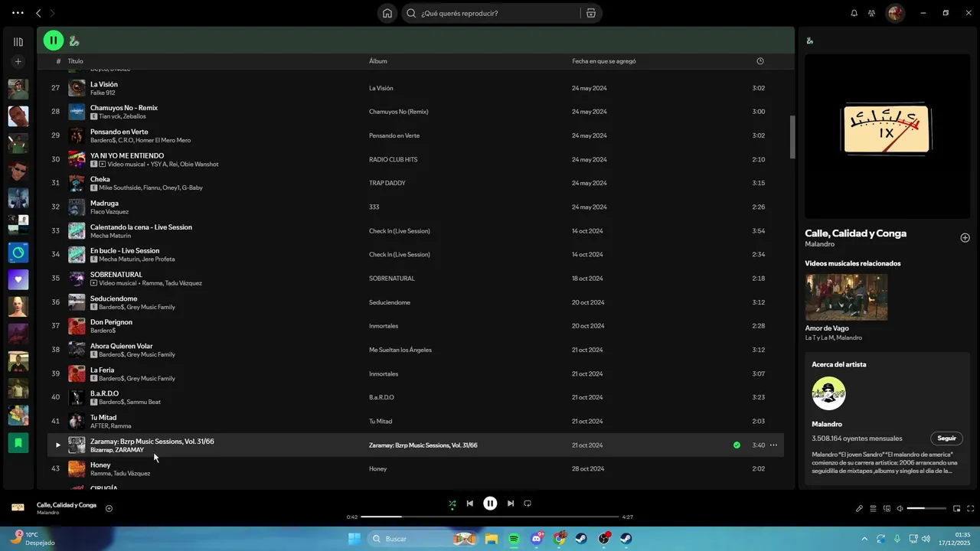Show hidden tray icons chevron
The width and height of the screenshot is (980, 551).
coord(864,539)
